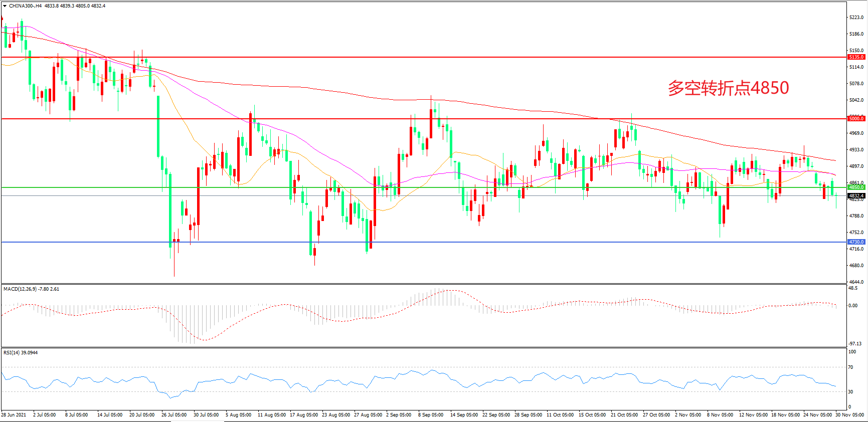Click the RSI(14) indicator label
The height and width of the screenshot is (422, 868).
[x=13, y=353]
